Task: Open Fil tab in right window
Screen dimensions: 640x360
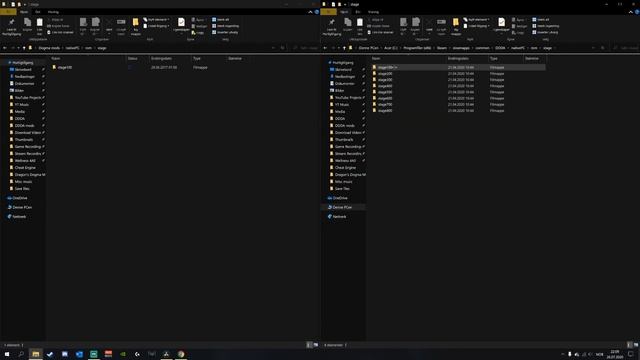Action: 328,12
